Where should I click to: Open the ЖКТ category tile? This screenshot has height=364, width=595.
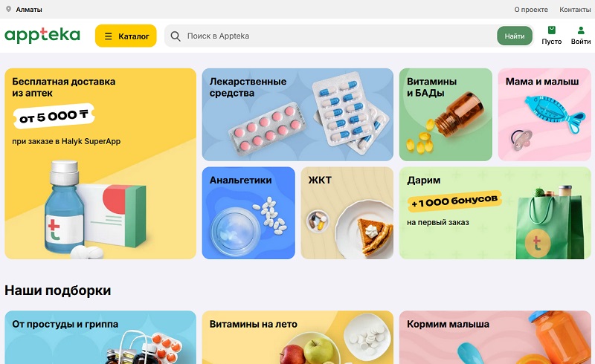point(347,213)
